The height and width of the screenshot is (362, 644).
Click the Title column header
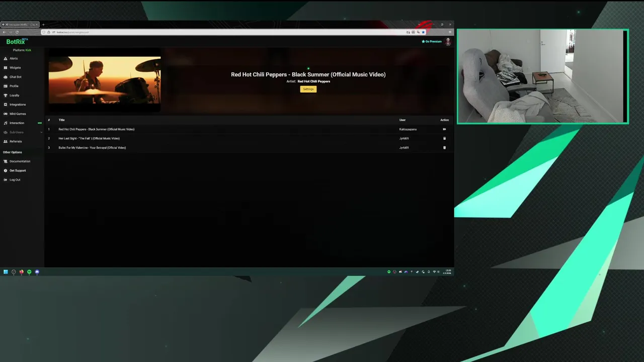pos(61,120)
